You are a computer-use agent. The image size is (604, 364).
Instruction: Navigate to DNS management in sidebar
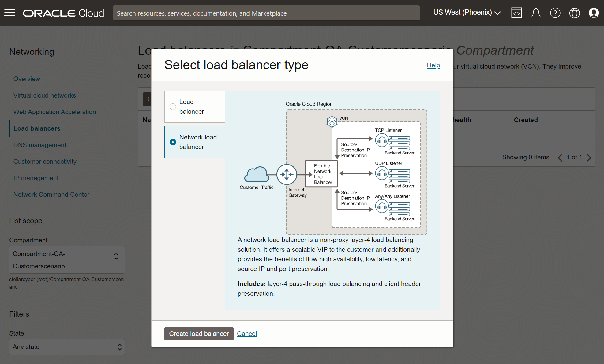[40, 145]
